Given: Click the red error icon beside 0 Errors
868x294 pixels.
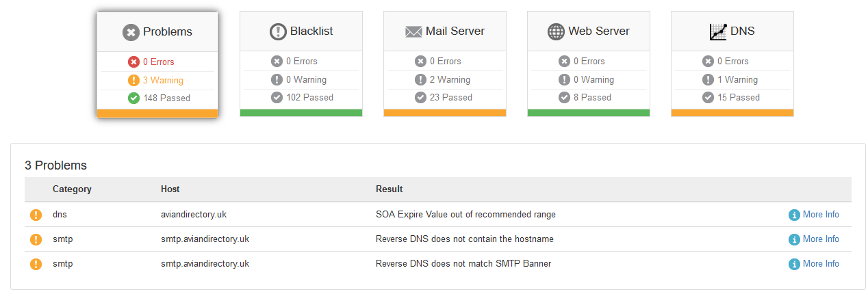Looking at the screenshot, I should 133,62.
